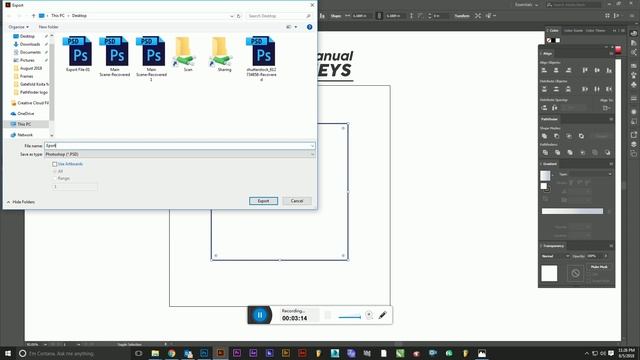640x360 pixels.
Task: Click Pathfinder Divide icon
Action: [545, 153]
